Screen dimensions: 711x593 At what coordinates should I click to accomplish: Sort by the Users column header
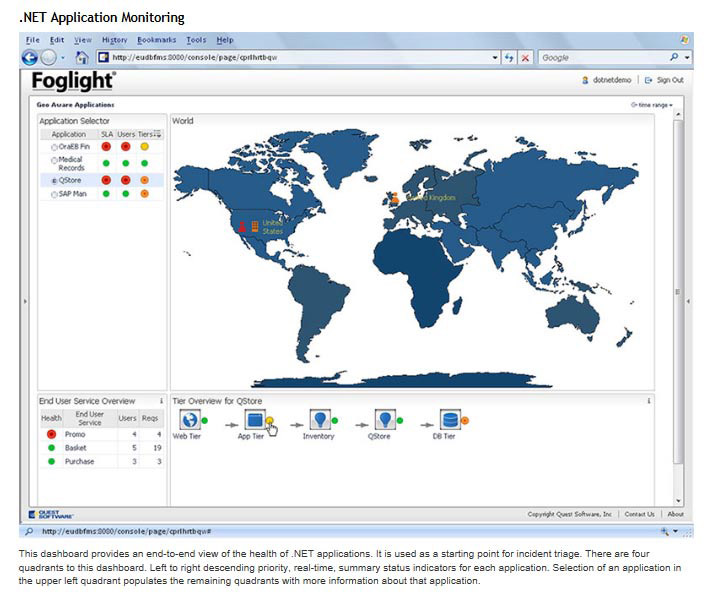pos(126,134)
